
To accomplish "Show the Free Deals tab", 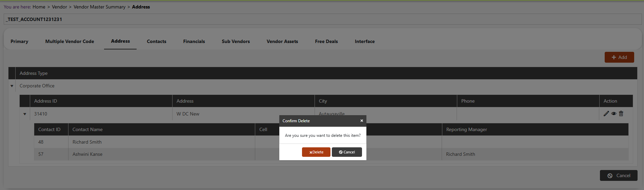I will coord(326,41).
